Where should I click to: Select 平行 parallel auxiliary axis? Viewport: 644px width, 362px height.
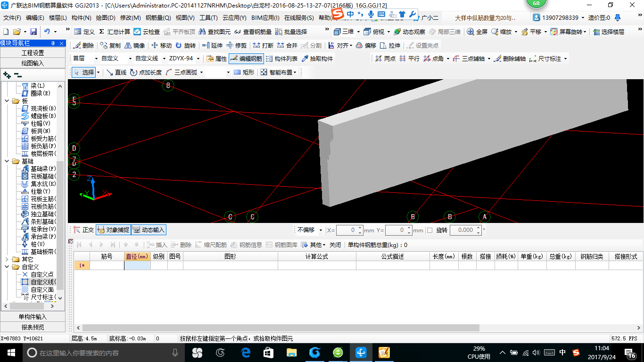(409, 59)
